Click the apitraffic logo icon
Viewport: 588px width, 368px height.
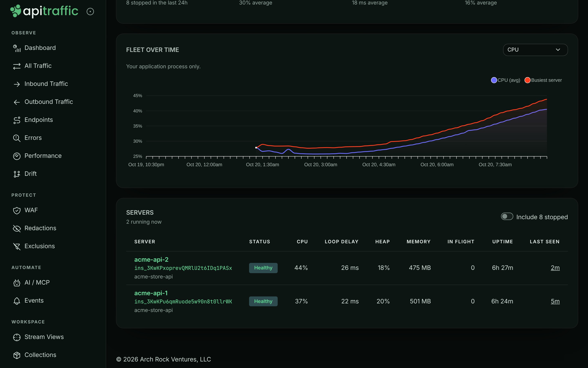16,11
